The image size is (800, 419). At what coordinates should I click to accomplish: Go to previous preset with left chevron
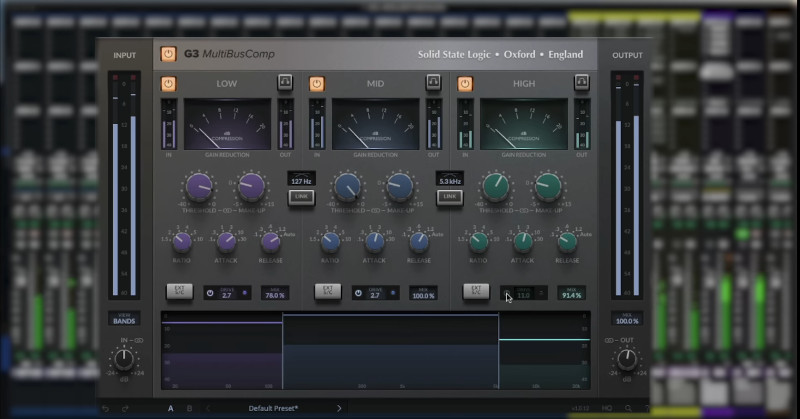point(208,408)
